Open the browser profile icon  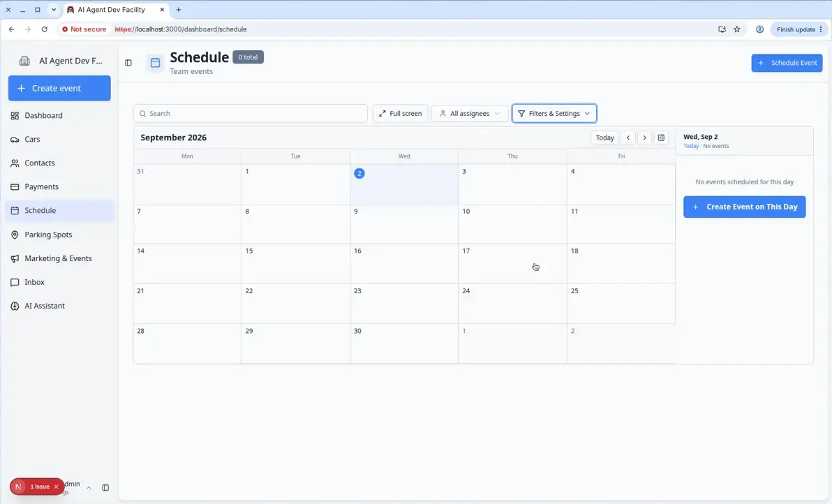coord(760,29)
